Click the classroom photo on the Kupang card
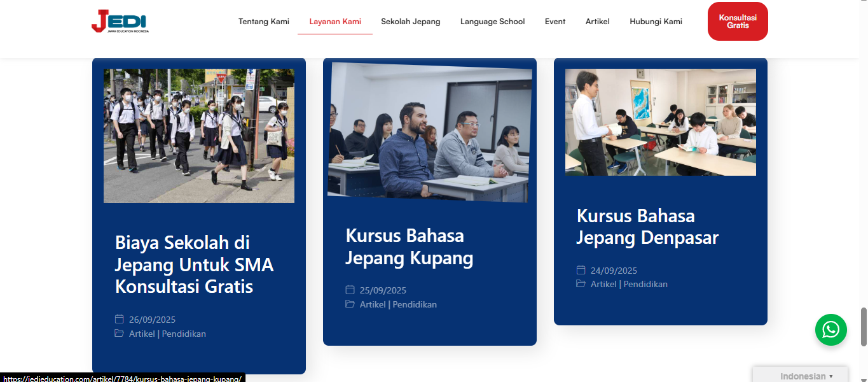Viewport: 868px width, 382px height. [429, 129]
